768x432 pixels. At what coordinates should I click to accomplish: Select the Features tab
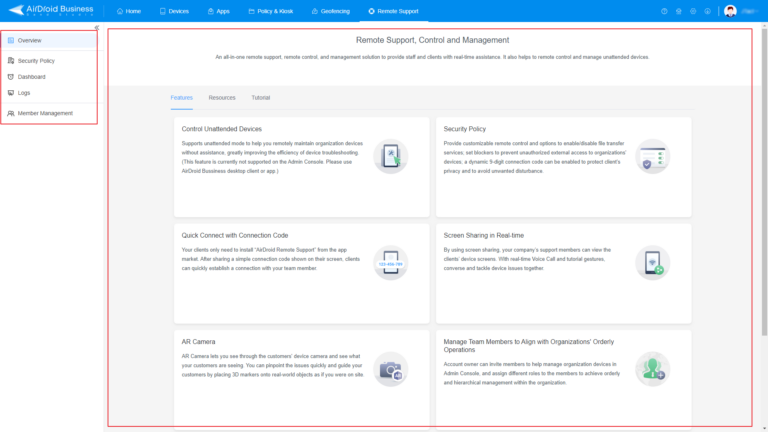[x=181, y=98]
